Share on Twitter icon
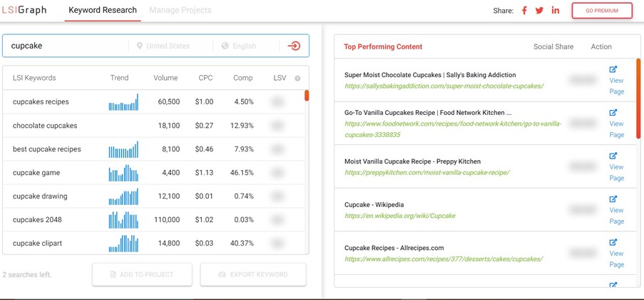This screenshot has height=300, width=644. pyautogui.click(x=539, y=11)
